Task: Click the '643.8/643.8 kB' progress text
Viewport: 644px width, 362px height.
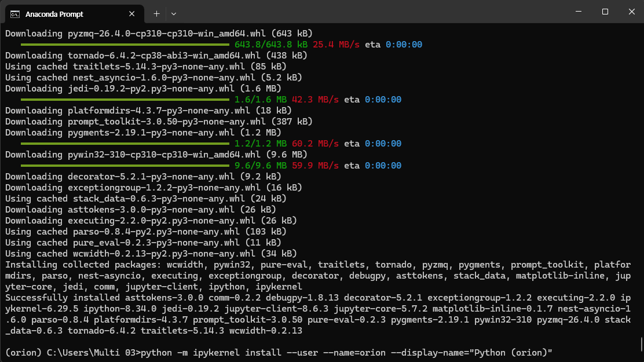Action: click(x=270, y=45)
